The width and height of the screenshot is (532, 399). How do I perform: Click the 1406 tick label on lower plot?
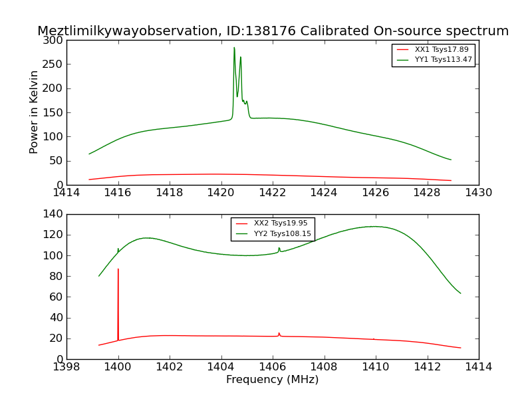(x=272, y=367)
